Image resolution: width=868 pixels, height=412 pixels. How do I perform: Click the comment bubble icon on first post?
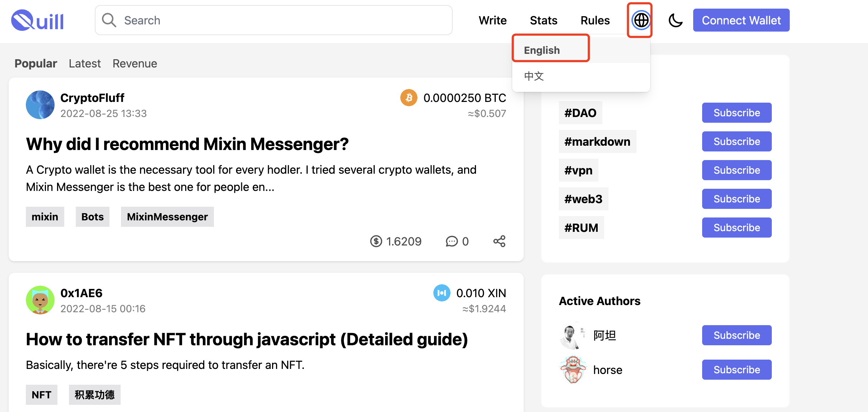(452, 241)
